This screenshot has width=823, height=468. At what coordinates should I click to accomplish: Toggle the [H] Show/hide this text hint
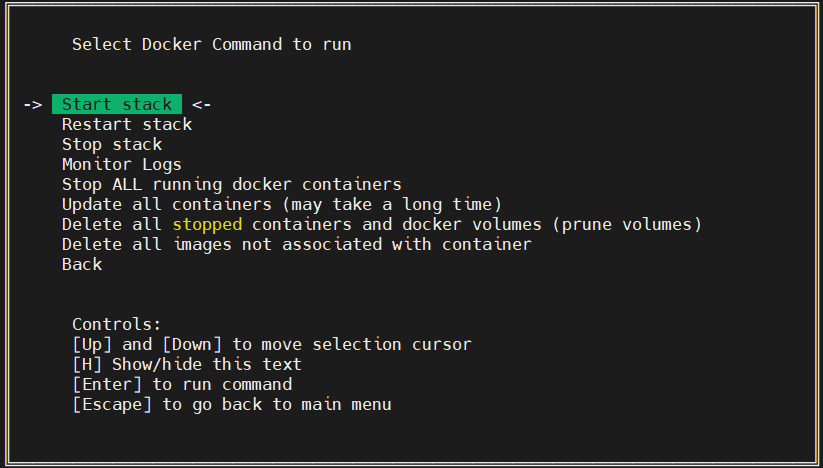[186, 364]
